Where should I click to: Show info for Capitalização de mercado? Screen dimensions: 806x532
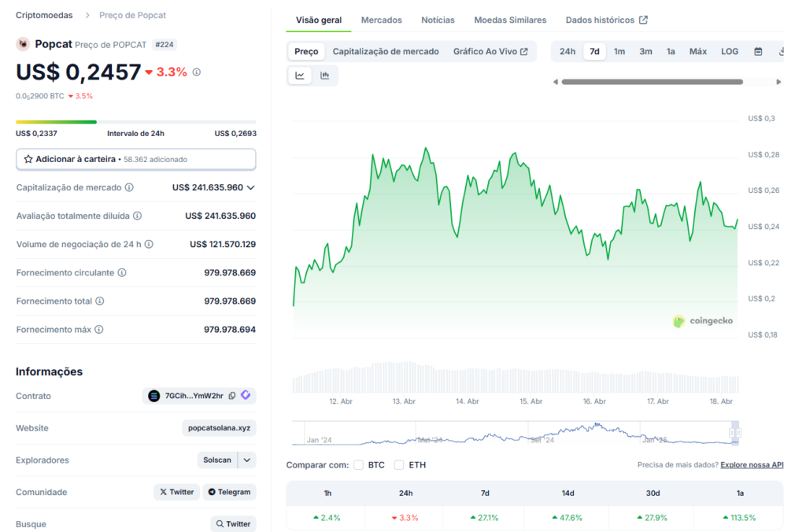pyautogui.click(x=130, y=187)
